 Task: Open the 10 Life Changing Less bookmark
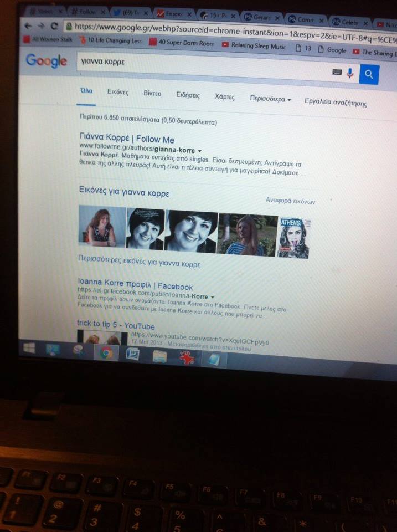111,40
